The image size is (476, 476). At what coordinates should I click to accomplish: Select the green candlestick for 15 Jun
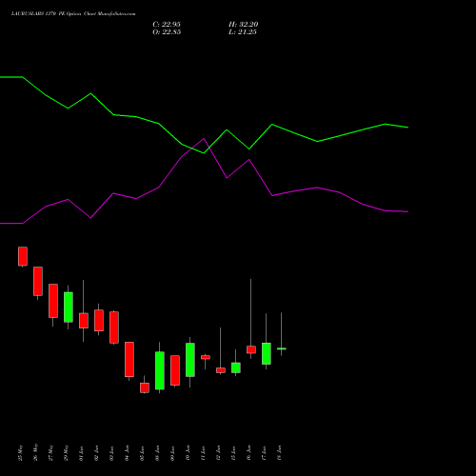236,367
